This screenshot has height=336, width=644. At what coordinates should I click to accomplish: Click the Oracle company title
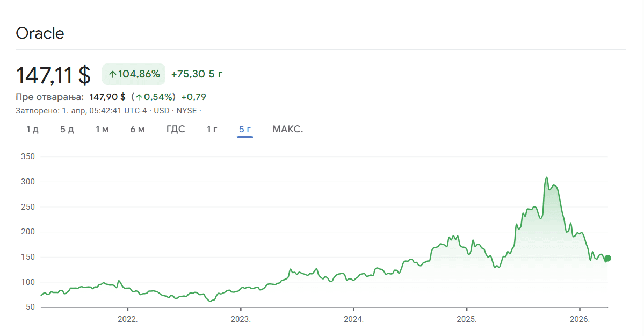pos(40,33)
